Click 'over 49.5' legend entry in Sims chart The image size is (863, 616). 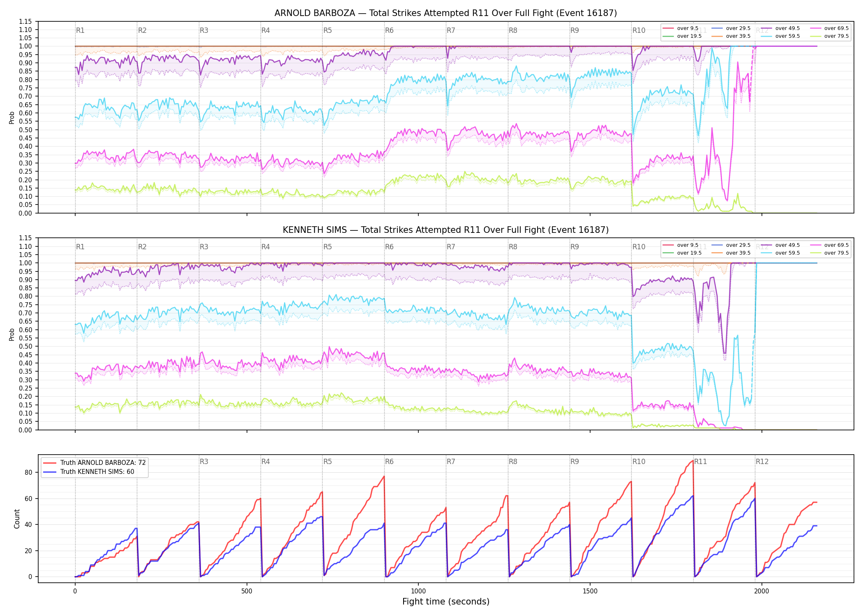pos(780,245)
